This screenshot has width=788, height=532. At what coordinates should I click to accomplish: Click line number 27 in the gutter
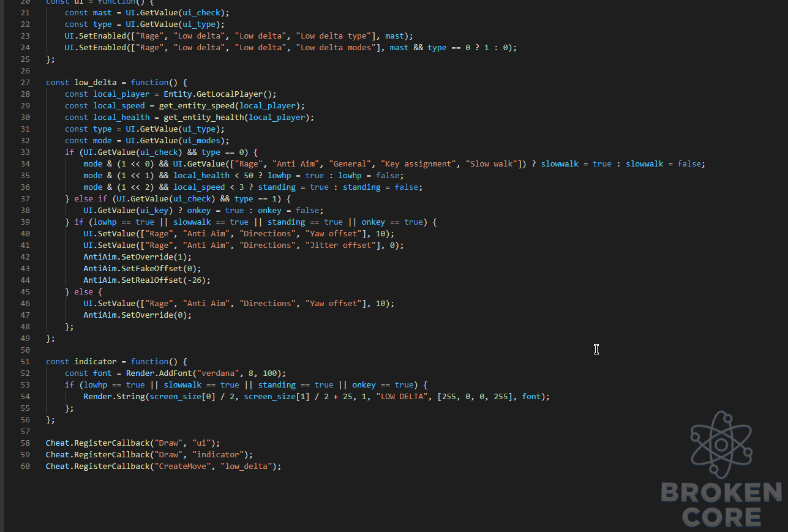pyautogui.click(x=25, y=83)
